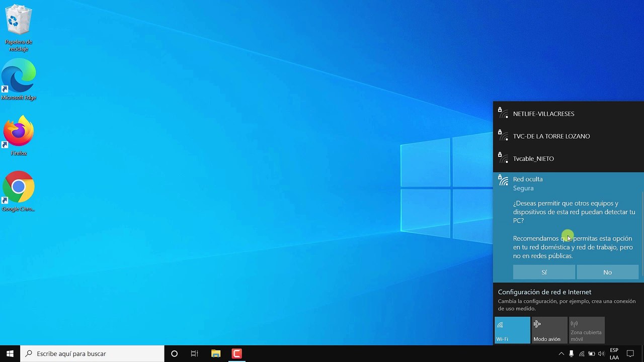The image size is (644, 362).
Task: Click the taskbar search box
Action: click(92, 353)
